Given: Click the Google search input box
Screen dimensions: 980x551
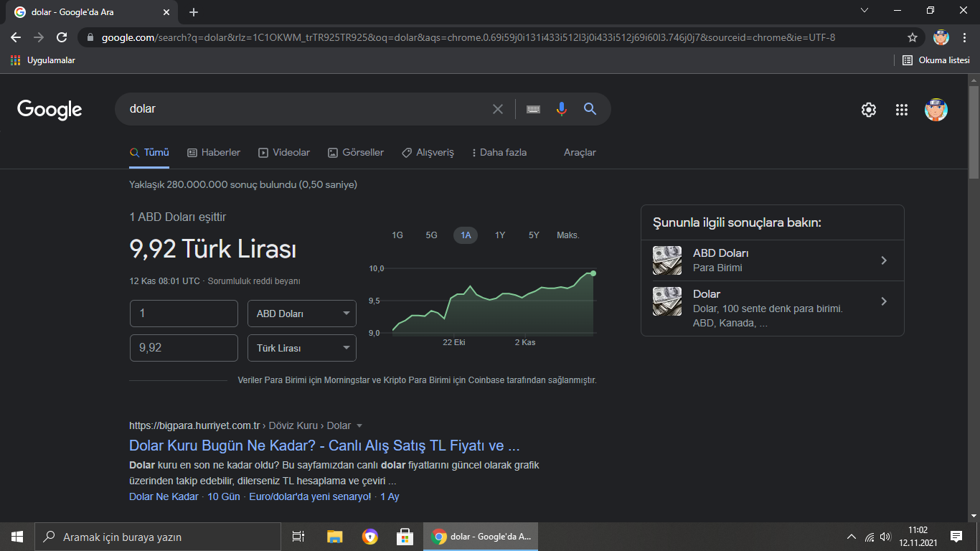Looking at the screenshot, I should (x=305, y=109).
